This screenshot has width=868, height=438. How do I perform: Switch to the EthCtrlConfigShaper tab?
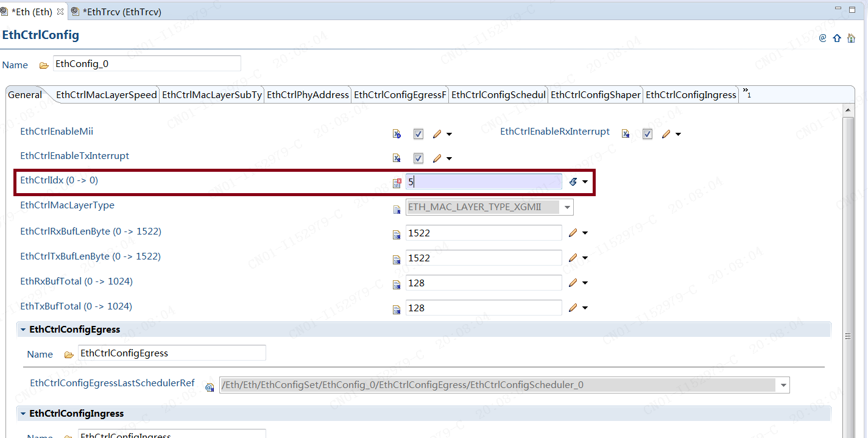596,95
